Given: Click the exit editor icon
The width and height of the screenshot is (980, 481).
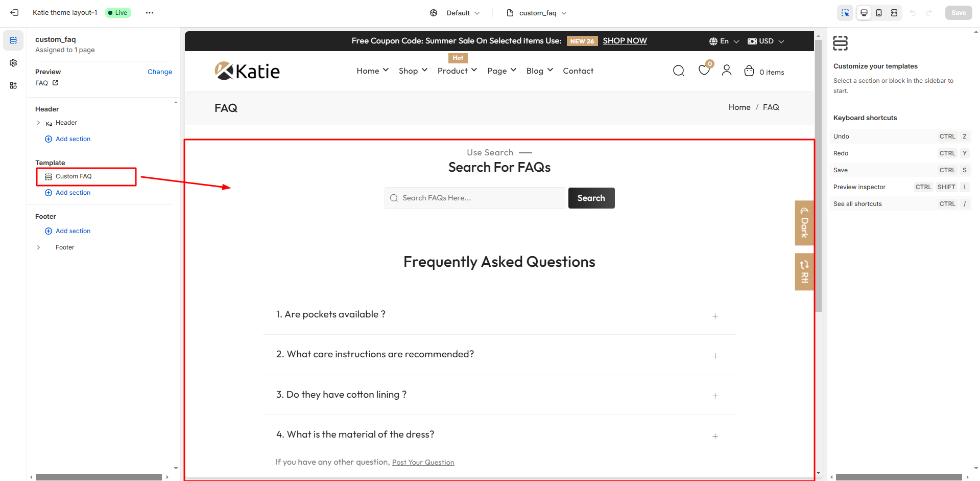Looking at the screenshot, I should click(x=14, y=13).
